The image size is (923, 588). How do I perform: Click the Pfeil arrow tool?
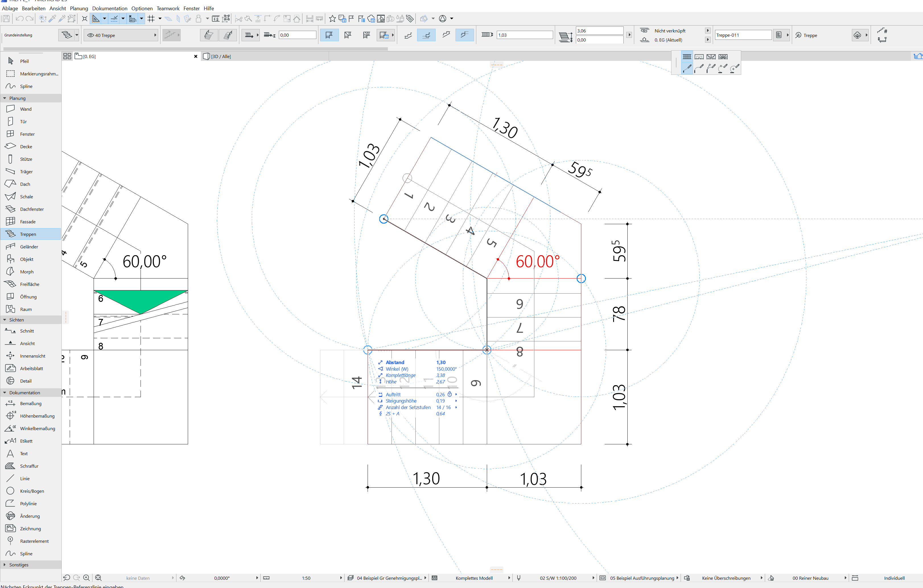[24, 61]
